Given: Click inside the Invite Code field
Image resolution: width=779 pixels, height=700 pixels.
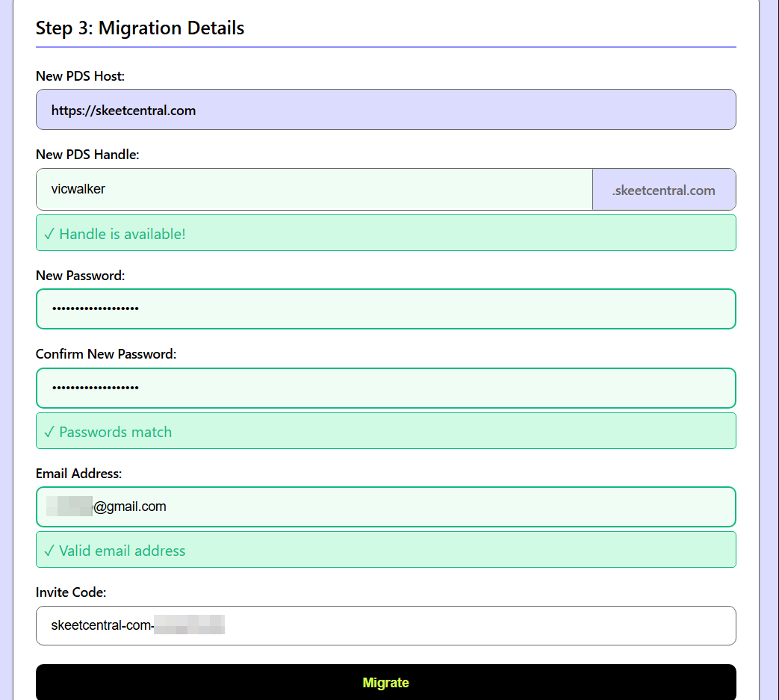Looking at the screenshot, I should point(385,625).
